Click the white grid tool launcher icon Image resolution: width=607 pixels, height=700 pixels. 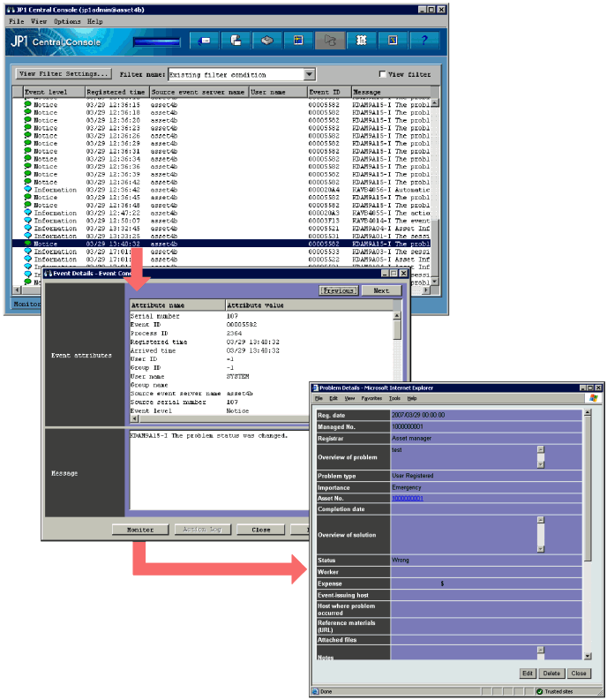coord(361,41)
